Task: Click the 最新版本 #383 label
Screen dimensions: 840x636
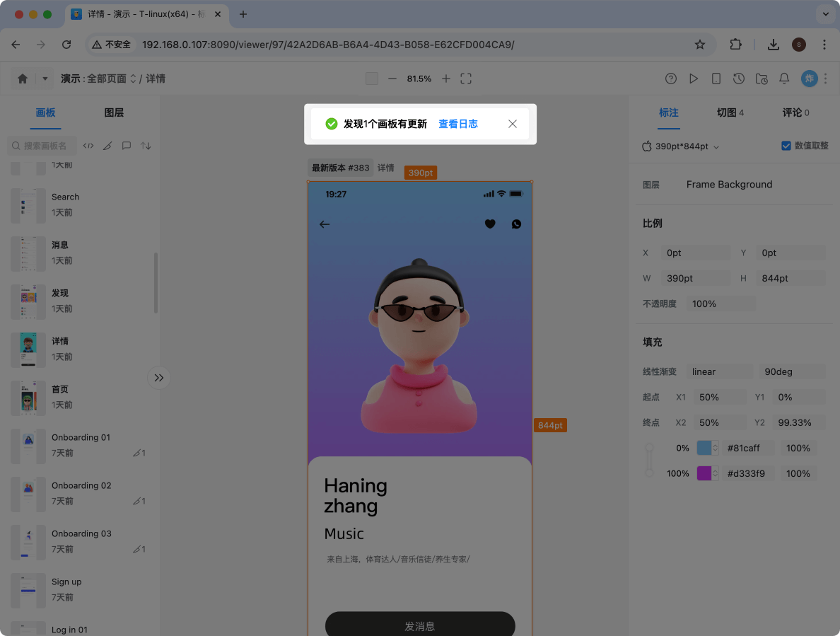Action: tap(341, 168)
